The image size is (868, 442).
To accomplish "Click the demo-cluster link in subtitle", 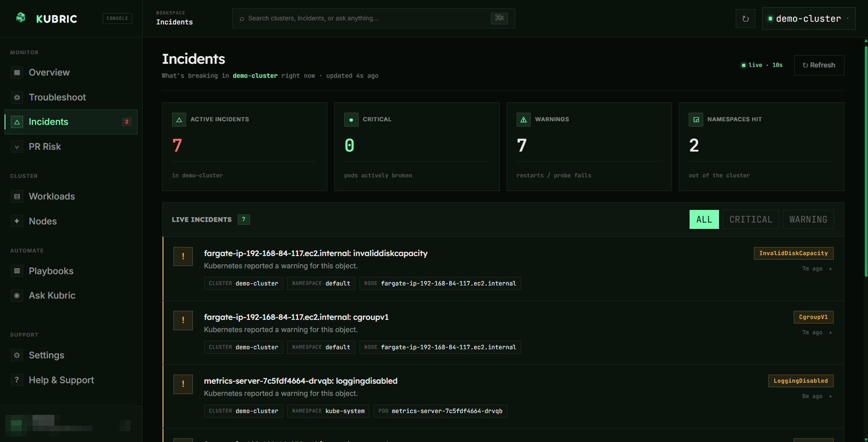I will pos(255,76).
